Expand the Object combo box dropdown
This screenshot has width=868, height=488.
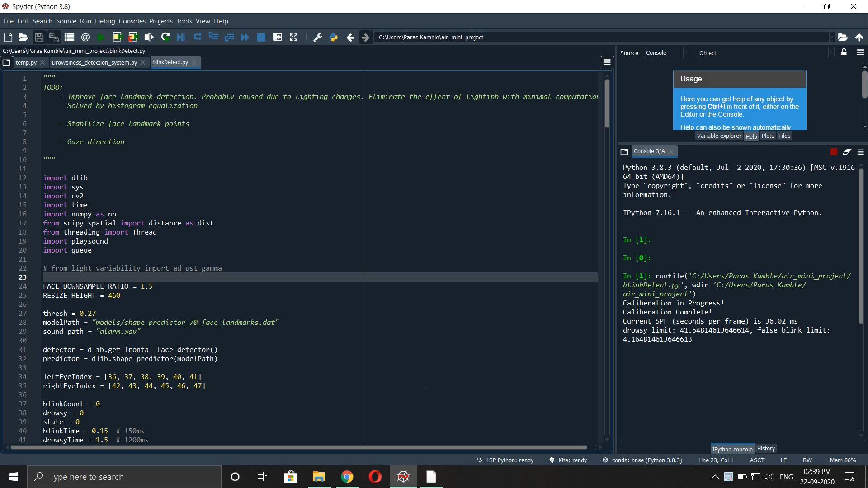[x=831, y=52]
